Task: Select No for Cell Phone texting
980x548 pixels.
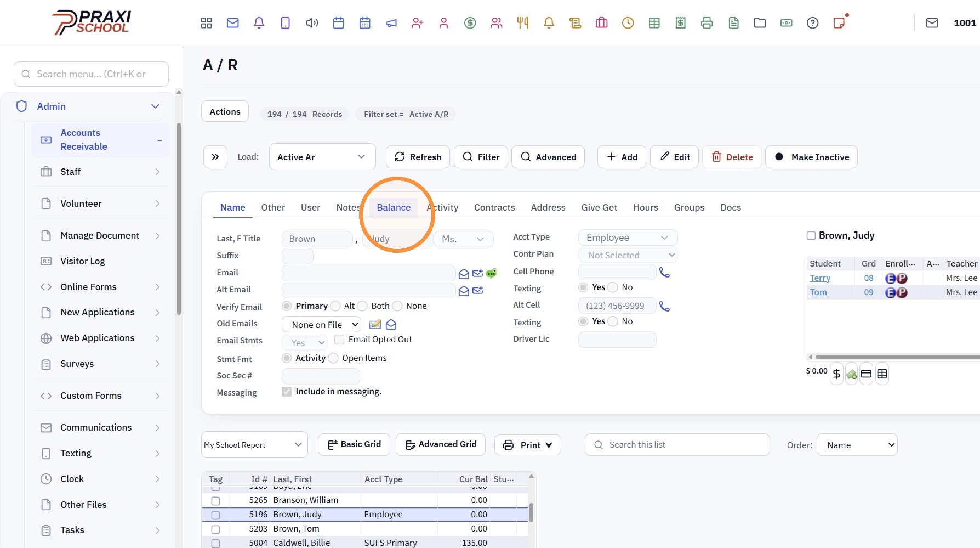Action: click(613, 287)
